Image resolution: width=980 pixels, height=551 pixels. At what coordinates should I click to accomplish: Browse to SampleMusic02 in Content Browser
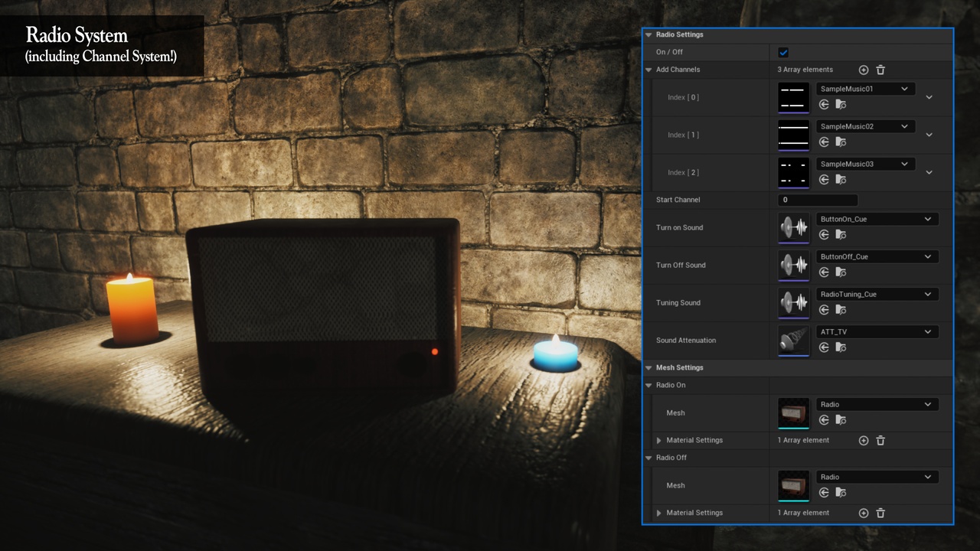[841, 142]
